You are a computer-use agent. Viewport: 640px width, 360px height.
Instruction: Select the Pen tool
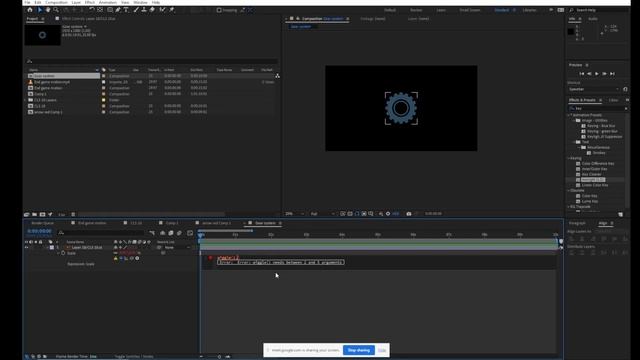pos(118,10)
